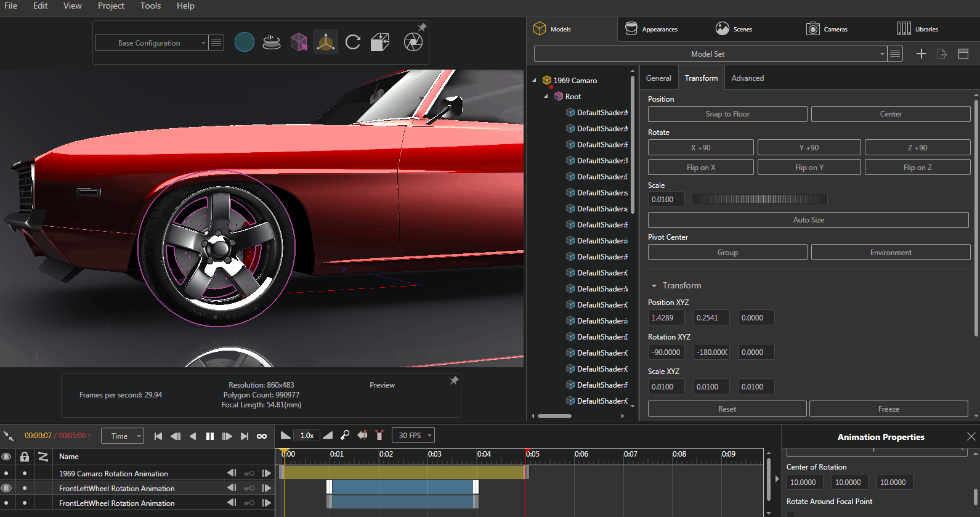Toggle eye icon on first FrontLeftWheel animation
This screenshot has height=517, width=980.
pos(6,488)
